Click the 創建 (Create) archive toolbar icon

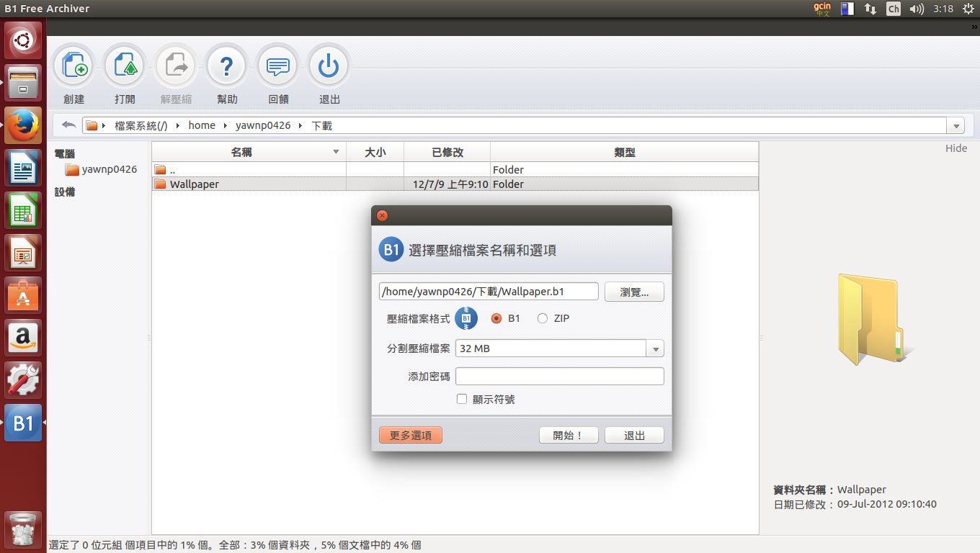pyautogui.click(x=74, y=67)
